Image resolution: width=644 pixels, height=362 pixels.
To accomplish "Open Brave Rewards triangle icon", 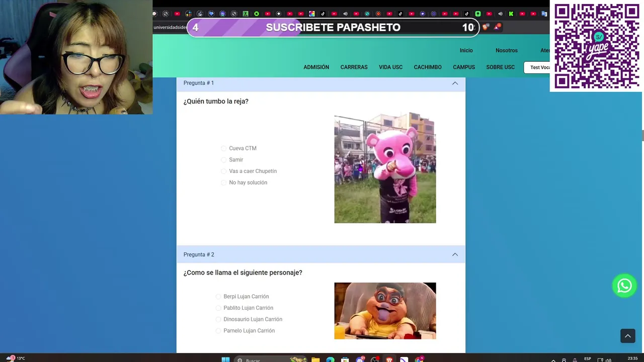I will click(x=497, y=27).
